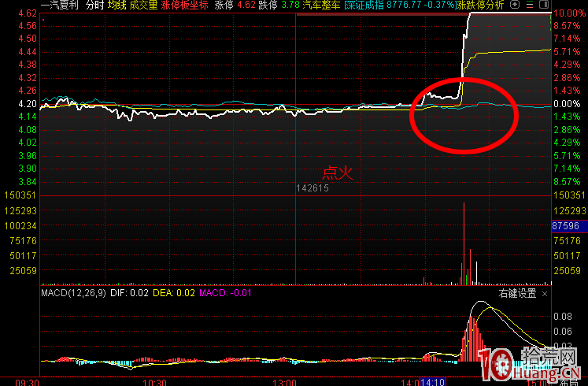Toggle the 成交量 volume display
This screenshot has width=588, height=386.
[143, 5]
